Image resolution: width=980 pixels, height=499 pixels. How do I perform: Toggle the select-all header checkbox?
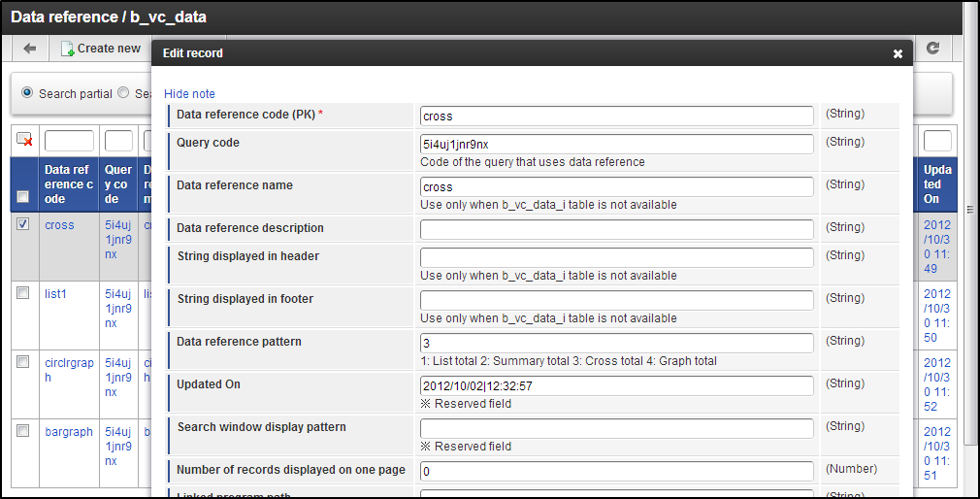tap(23, 197)
